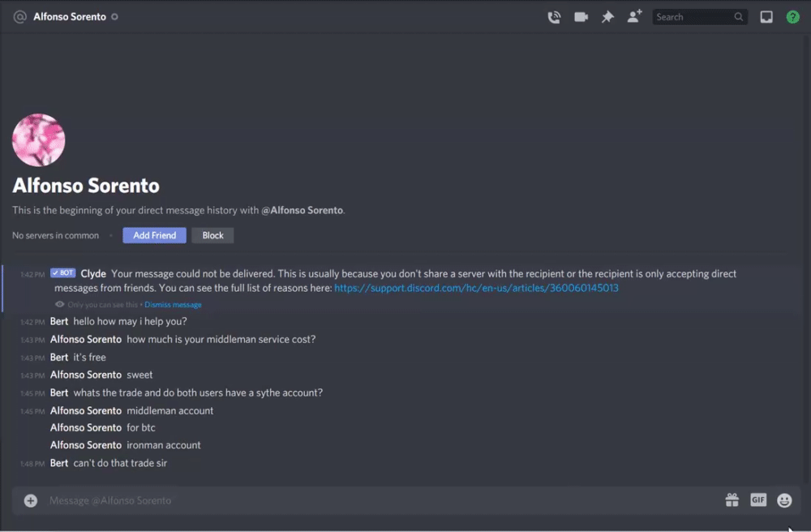Click Alfonso Sorento's large profile avatar
Image resolution: width=811 pixels, height=532 pixels.
[x=39, y=140]
